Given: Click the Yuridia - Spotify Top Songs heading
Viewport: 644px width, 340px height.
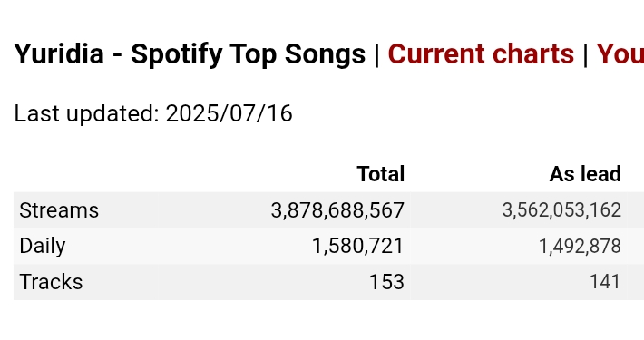Looking at the screenshot, I should click(x=190, y=54).
